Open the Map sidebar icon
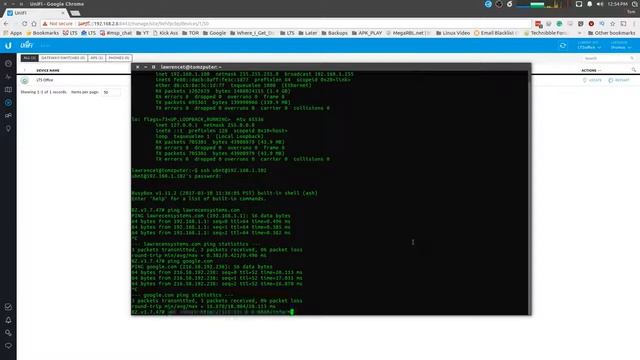Viewport: 640px width, 360px height. [8, 90]
